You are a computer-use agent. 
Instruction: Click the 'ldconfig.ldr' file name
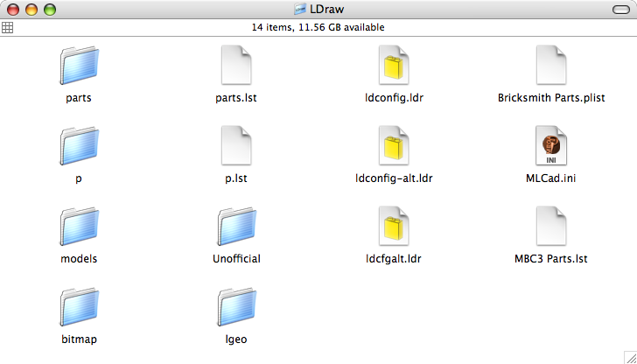point(394,98)
